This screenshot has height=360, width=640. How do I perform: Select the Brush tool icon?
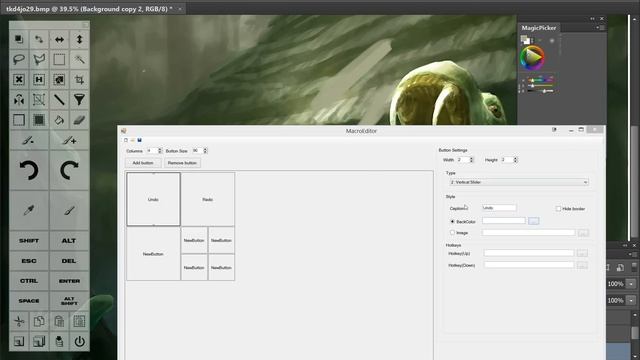pyautogui.click(x=69, y=211)
